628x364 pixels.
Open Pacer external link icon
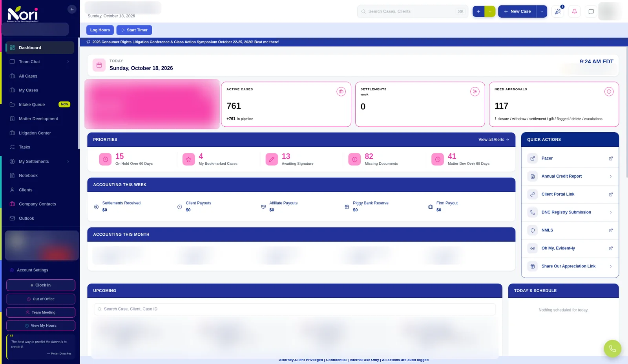click(611, 158)
